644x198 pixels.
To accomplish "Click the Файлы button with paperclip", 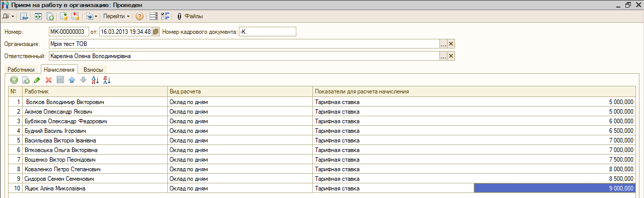I will (189, 16).
